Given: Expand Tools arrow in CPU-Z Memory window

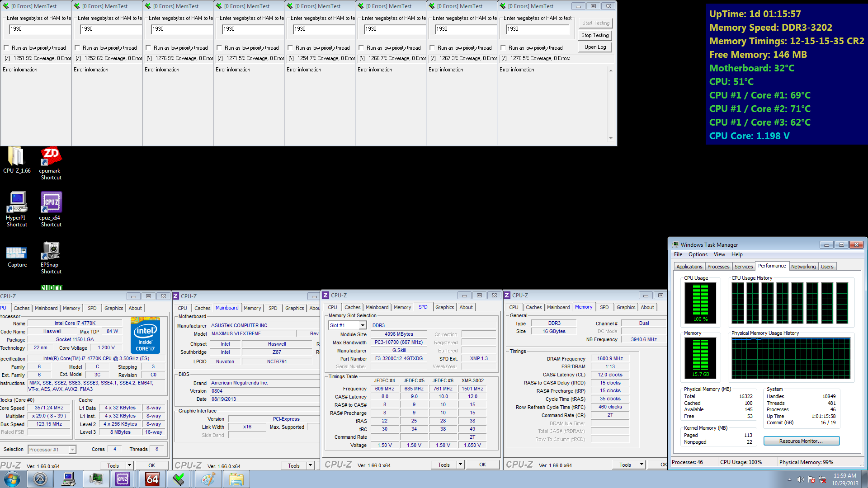Looking at the screenshot, I should pos(642,465).
